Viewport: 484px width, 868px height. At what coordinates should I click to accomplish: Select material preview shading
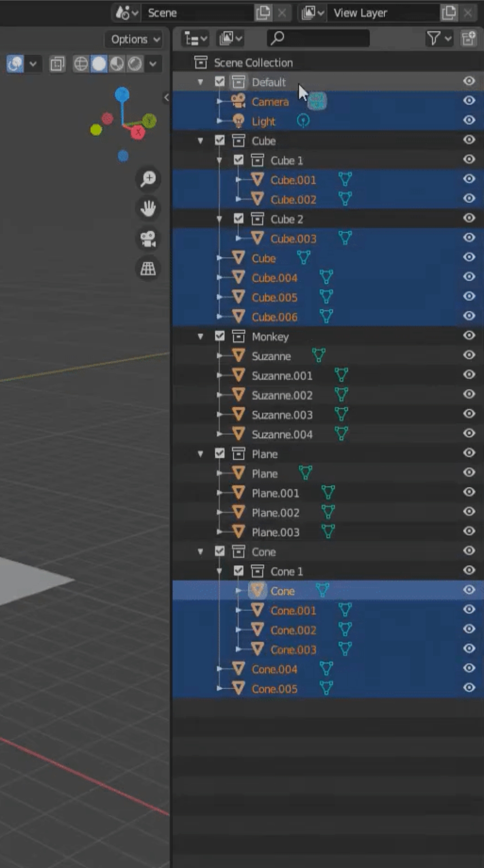click(117, 64)
